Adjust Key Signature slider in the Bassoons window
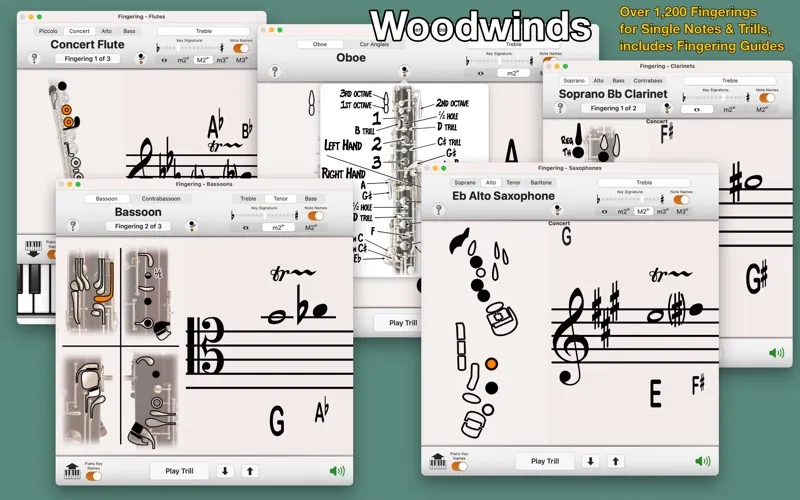 click(x=264, y=215)
